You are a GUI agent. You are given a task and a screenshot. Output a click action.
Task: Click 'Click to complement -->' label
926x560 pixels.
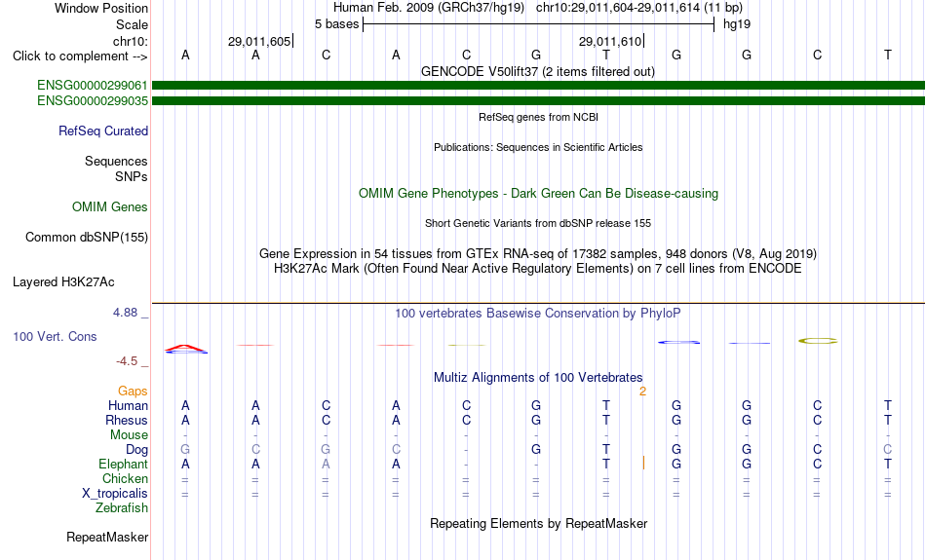tap(80, 56)
